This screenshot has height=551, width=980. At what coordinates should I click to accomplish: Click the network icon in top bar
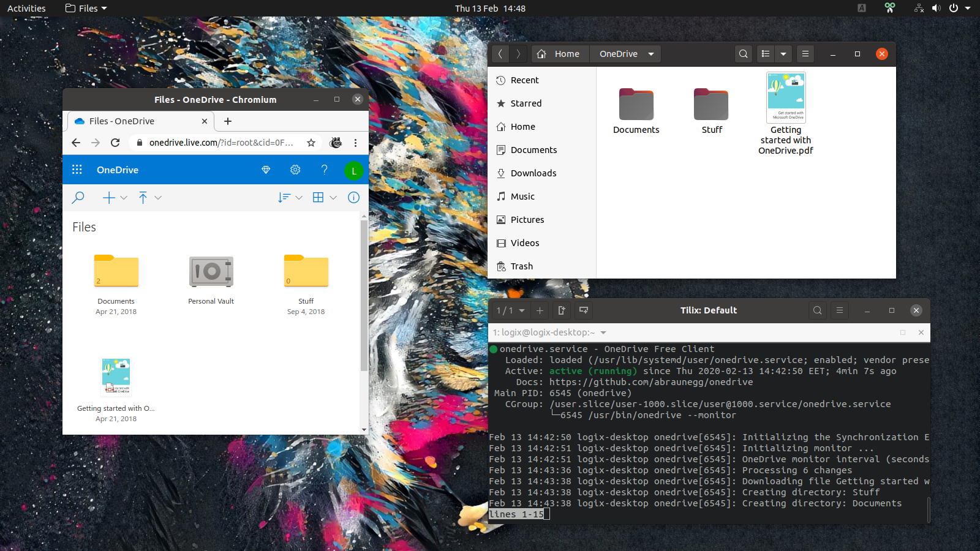coord(919,8)
